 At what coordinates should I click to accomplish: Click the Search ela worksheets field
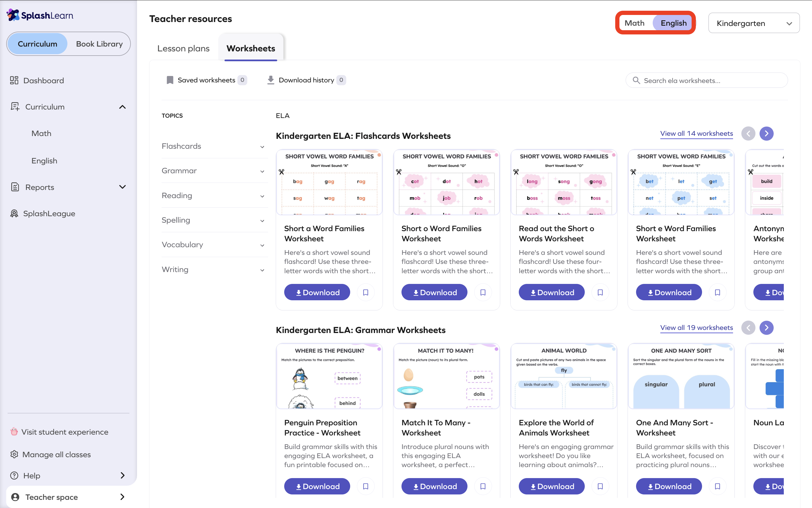707,80
